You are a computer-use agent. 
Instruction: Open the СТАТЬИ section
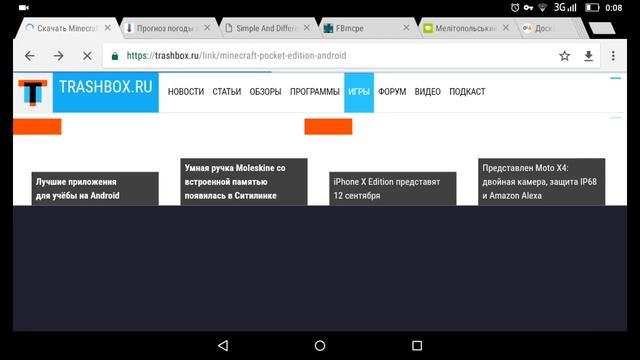(227, 92)
